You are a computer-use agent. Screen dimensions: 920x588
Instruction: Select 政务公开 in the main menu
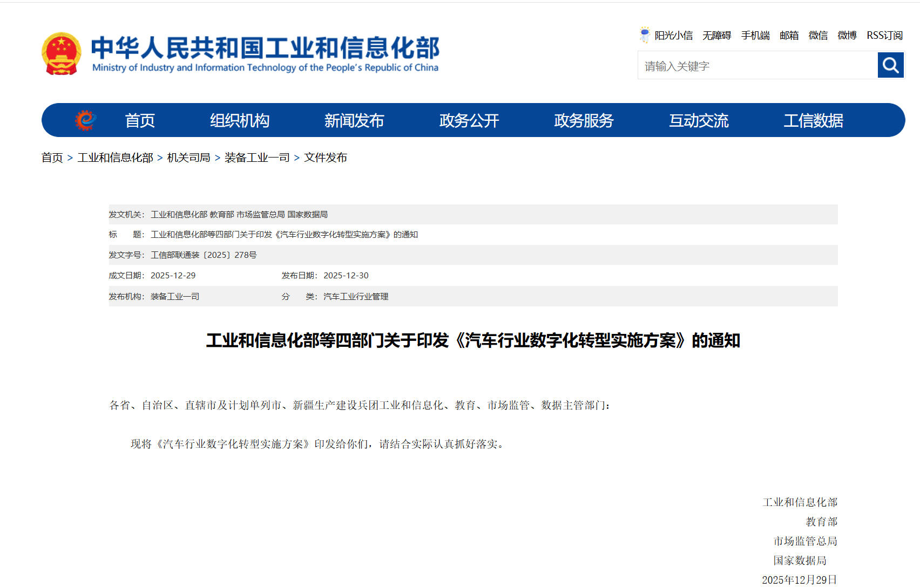pos(469,120)
